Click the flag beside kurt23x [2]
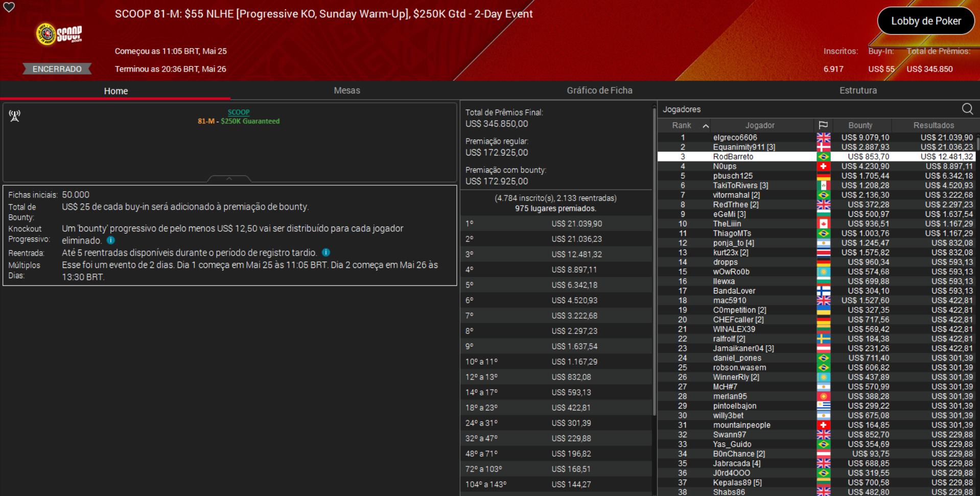Screen dimensions: 980x496 point(823,253)
